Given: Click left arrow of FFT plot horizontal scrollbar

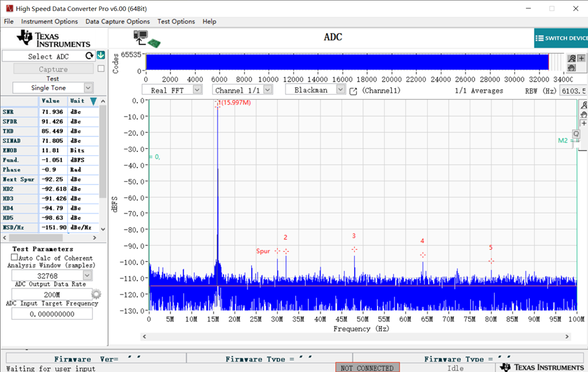Looking at the screenshot, I should click(145, 336).
